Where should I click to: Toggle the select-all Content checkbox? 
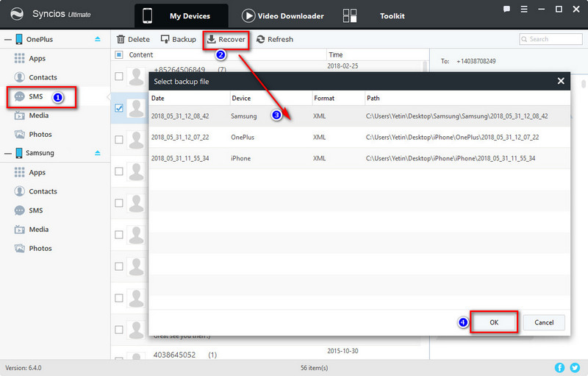click(119, 54)
